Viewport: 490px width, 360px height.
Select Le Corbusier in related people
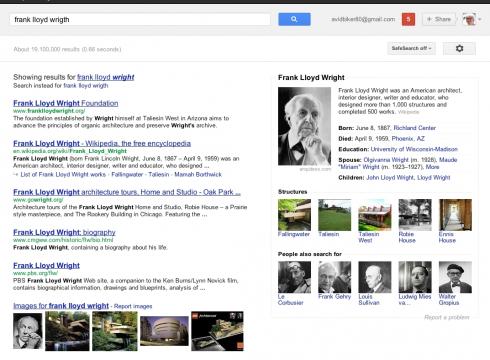coord(294,277)
